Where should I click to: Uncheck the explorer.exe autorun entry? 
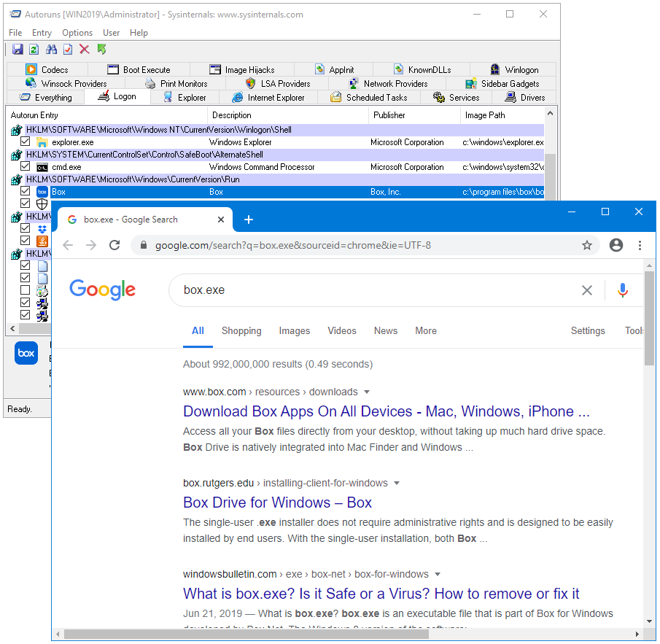(x=26, y=141)
